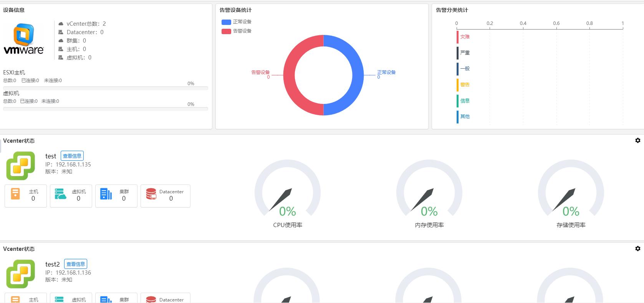The height and width of the screenshot is (303, 644).
Task: Click the 告警设备统计 panel title
Action: coord(236,10)
